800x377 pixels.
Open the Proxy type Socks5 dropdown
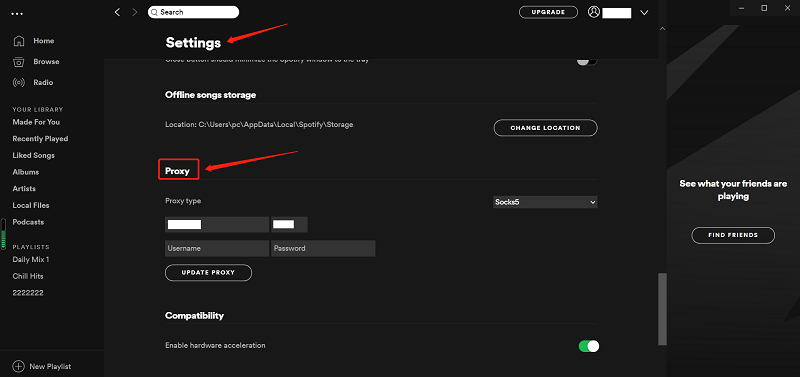(x=545, y=202)
